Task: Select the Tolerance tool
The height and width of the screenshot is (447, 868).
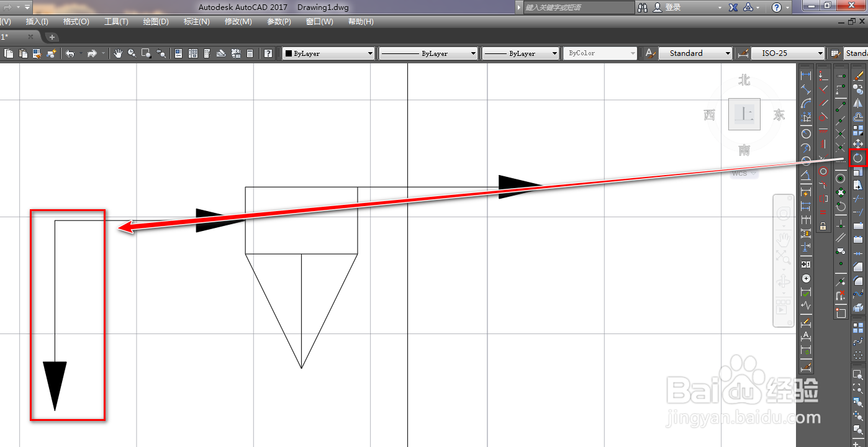Action: pos(807,264)
